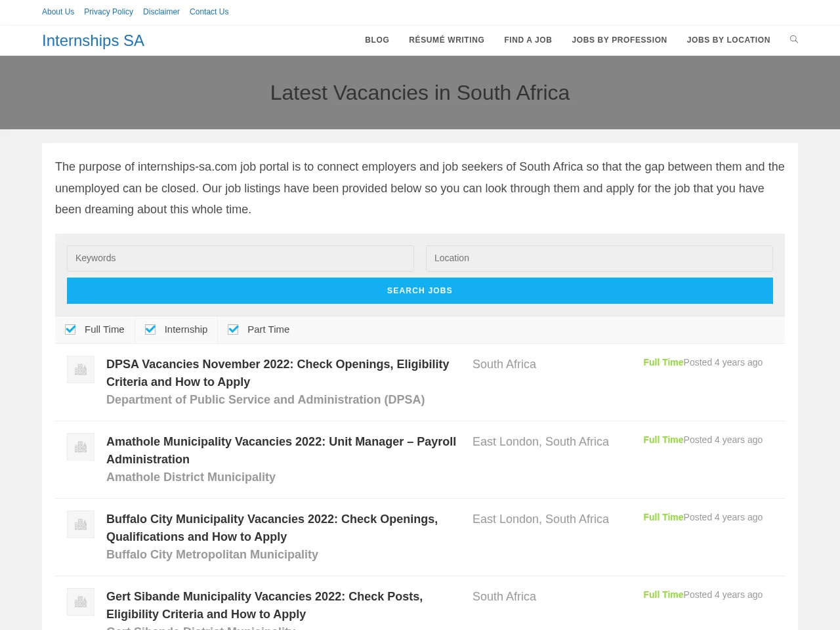Uncheck the Internship filter checkbox
This screenshot has height=630, width=840.
tap(150, 329)
